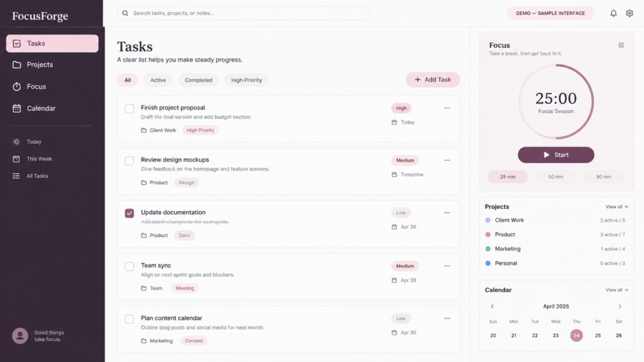The height and width of the screenshot is (362, 644).
Task: Click the search tasks input field
Action: (x=243, y=13)
